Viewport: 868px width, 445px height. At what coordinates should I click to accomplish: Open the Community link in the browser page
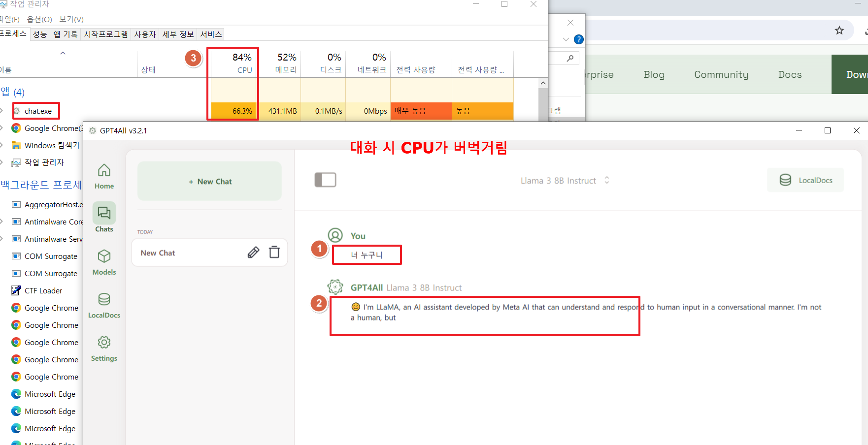click(721, 74)
